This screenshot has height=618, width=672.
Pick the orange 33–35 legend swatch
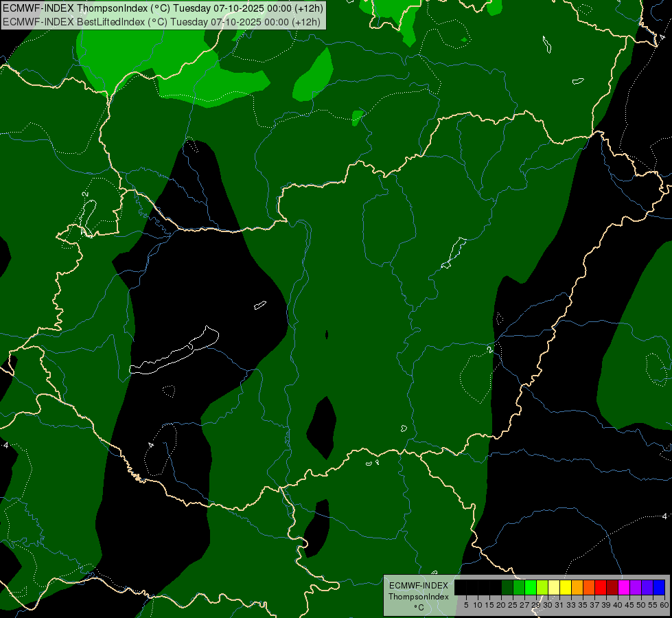pos(577,587)
